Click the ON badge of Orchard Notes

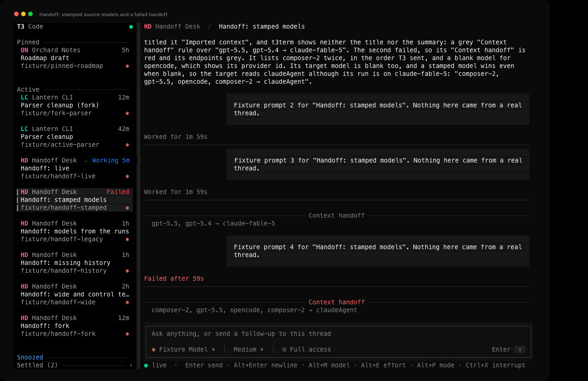coord(24,50)
